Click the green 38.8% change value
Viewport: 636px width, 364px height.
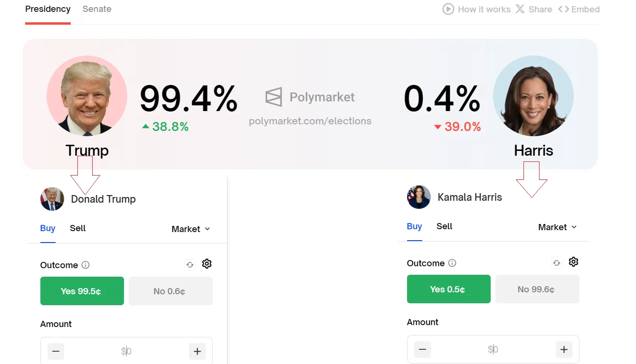pyautogui.click(x=170, y=127)
